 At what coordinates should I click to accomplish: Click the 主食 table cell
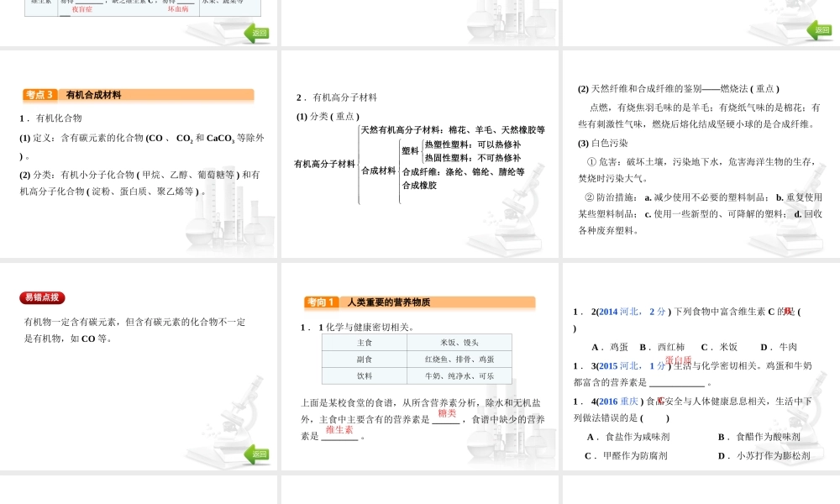tap(365, 343)
